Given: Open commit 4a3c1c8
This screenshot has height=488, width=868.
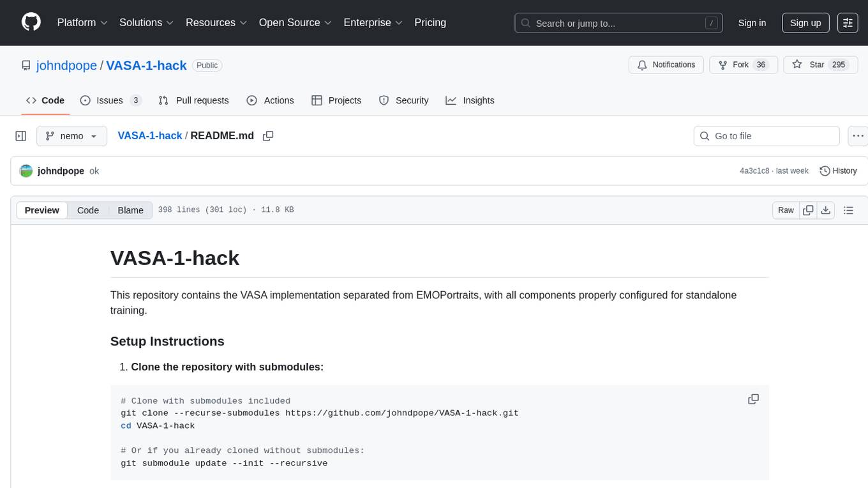Looking at the screenshot, I should (754, 171).
